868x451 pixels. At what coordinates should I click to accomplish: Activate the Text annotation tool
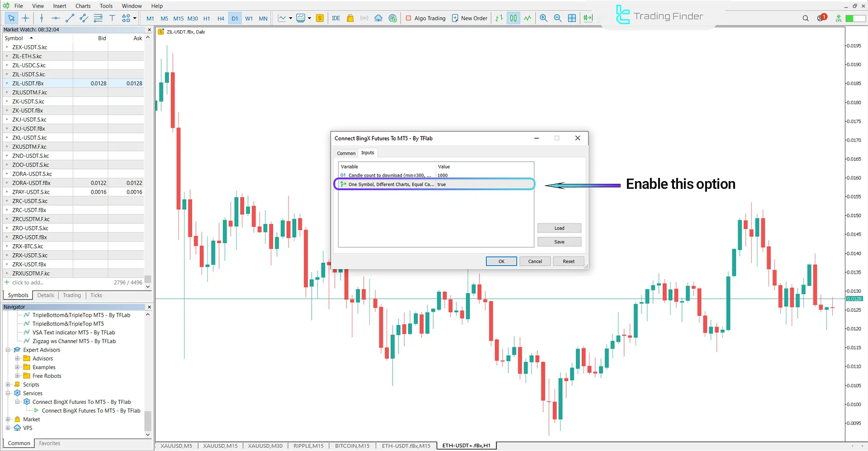(112, 18)
